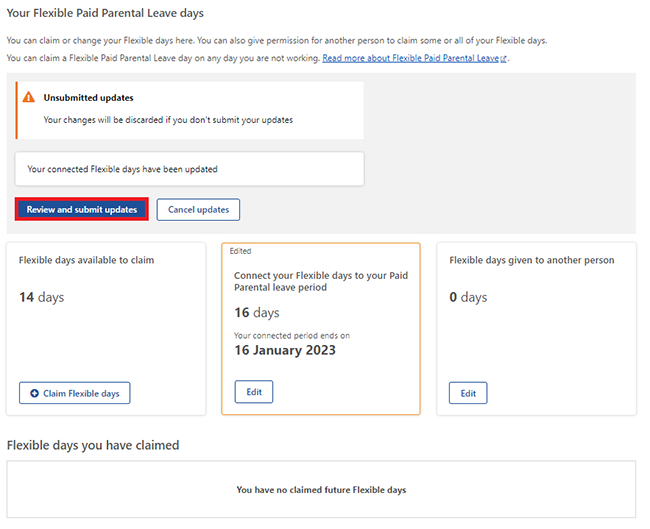Click the connected Flexible days updated message
650x529 pixels.
point(122,169)
